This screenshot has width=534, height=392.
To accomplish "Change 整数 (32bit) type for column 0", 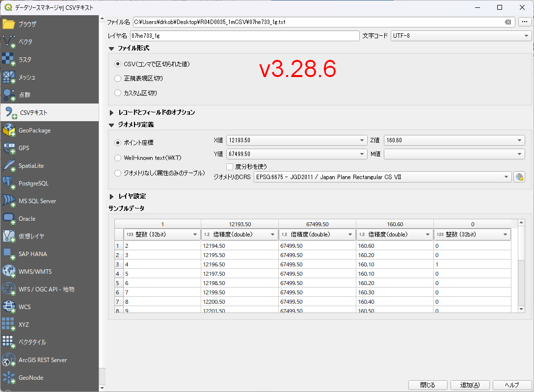I will (472, 235).
